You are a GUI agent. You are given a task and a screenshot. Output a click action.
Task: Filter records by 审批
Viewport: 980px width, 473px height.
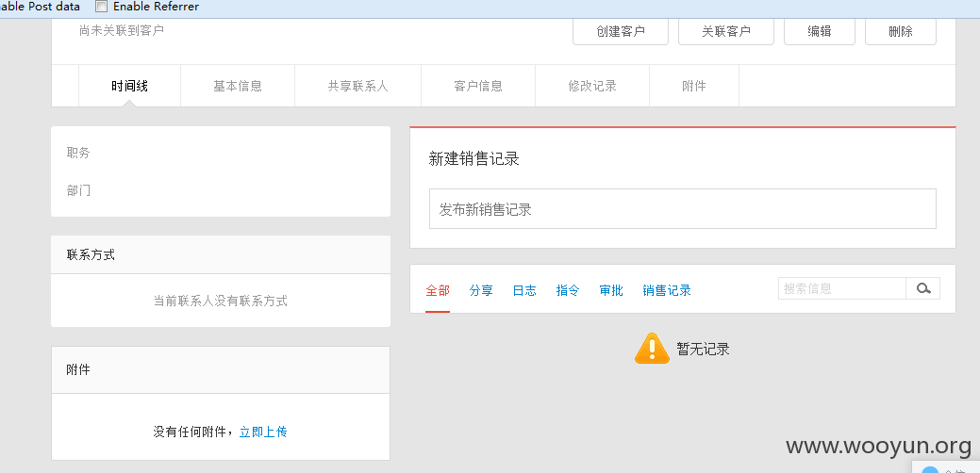[610, 290]
